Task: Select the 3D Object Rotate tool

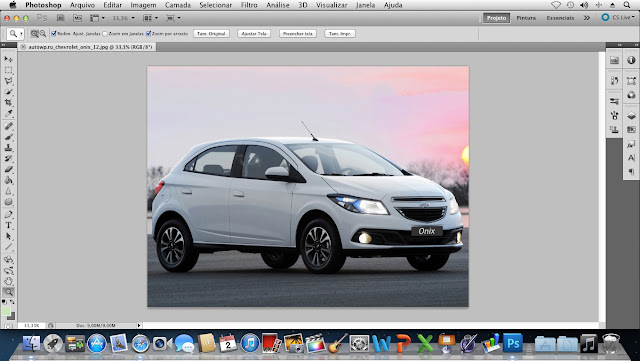Action: [8, 259]
